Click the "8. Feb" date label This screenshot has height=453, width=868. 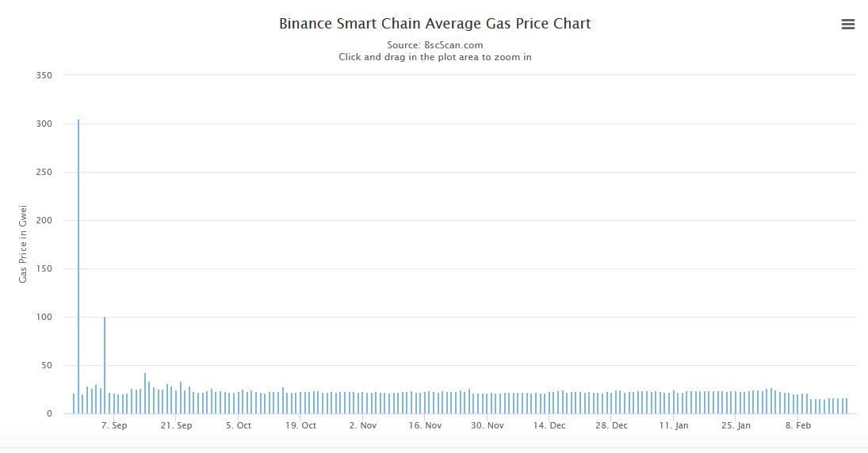[798, 425]
